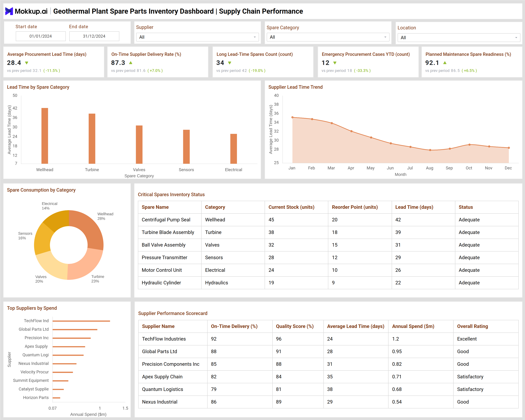Select the Electrical bar in Lead Time chart
The height and width of the screenshot is (420, 525).
233,149
